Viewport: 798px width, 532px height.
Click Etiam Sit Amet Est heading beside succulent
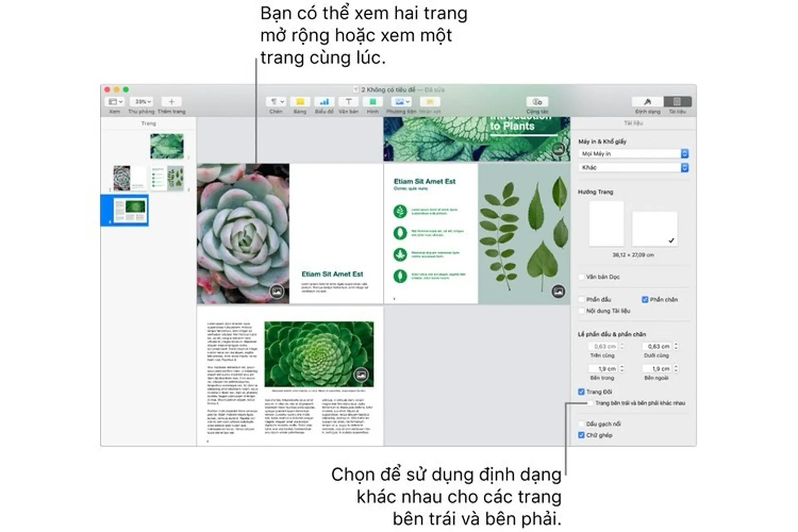[x=332, y=274]
